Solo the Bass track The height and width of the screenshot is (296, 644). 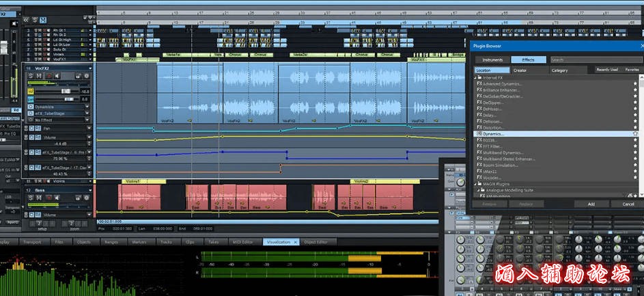coord(31,197)
